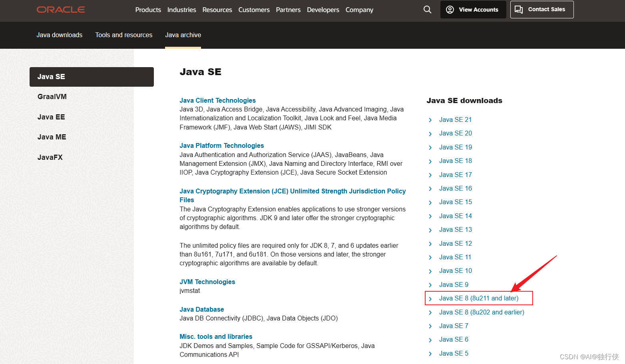Screen dimensions: 625x364
Task: Open Java Platform Technologies link
Action: (x=222, y=145)
